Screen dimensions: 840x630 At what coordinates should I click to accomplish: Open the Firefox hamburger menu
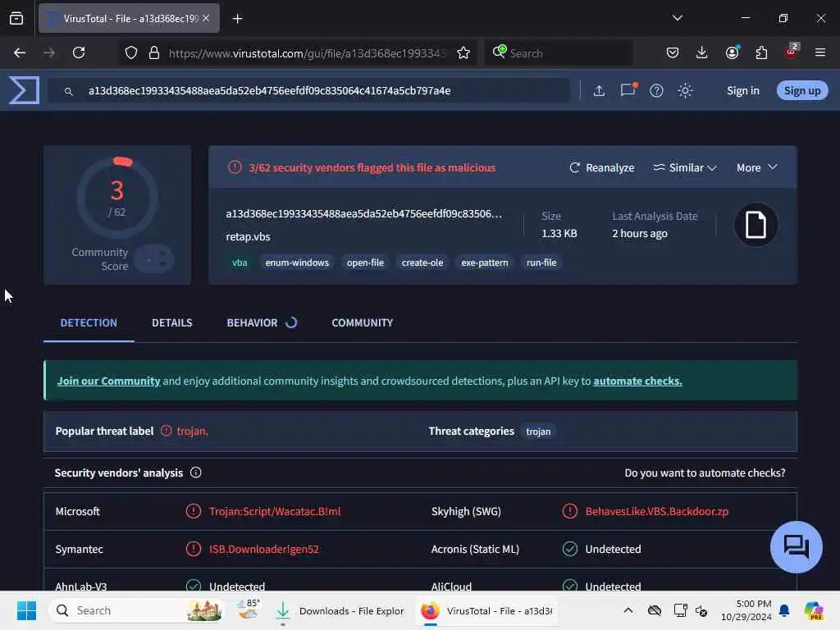point(820,53)
